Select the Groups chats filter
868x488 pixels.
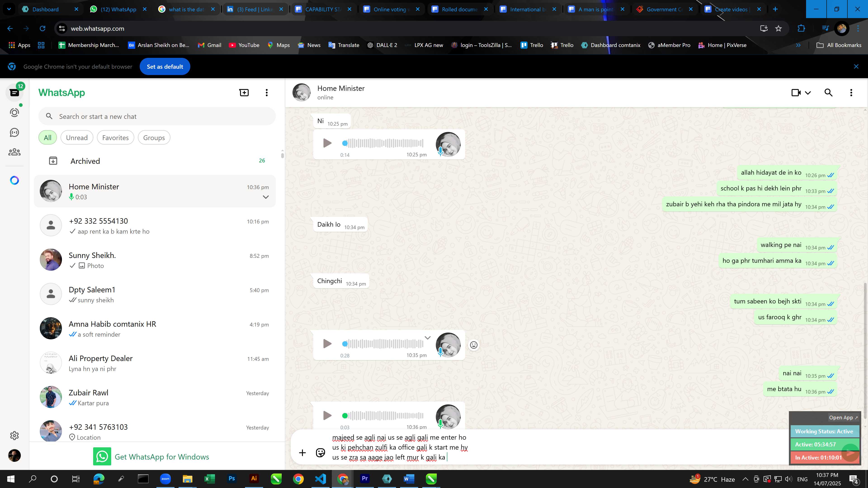(154, 138)
